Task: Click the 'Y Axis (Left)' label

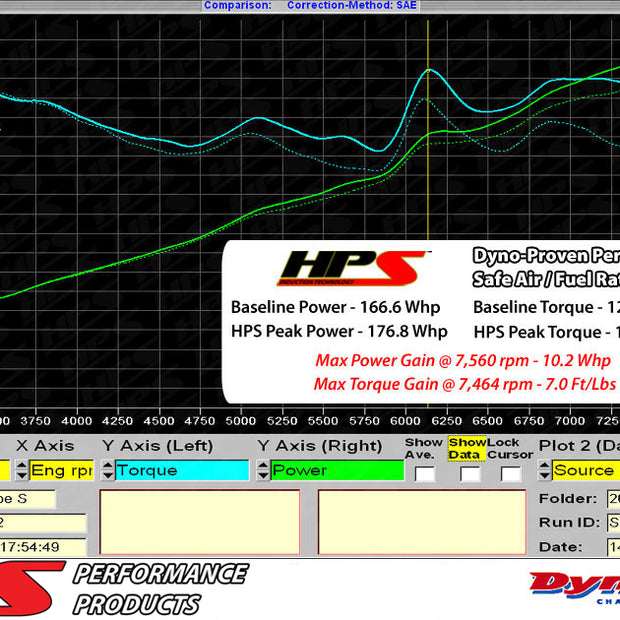Action: [x=157, y=446]
